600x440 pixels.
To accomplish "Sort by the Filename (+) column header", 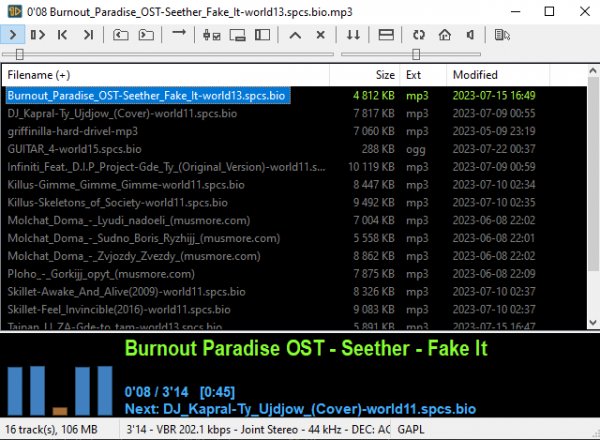I will click(x=166, y=75).
